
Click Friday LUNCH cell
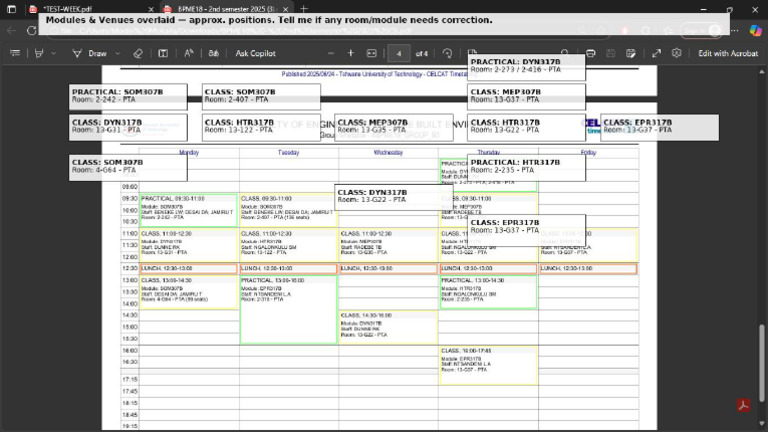point(588,268)
